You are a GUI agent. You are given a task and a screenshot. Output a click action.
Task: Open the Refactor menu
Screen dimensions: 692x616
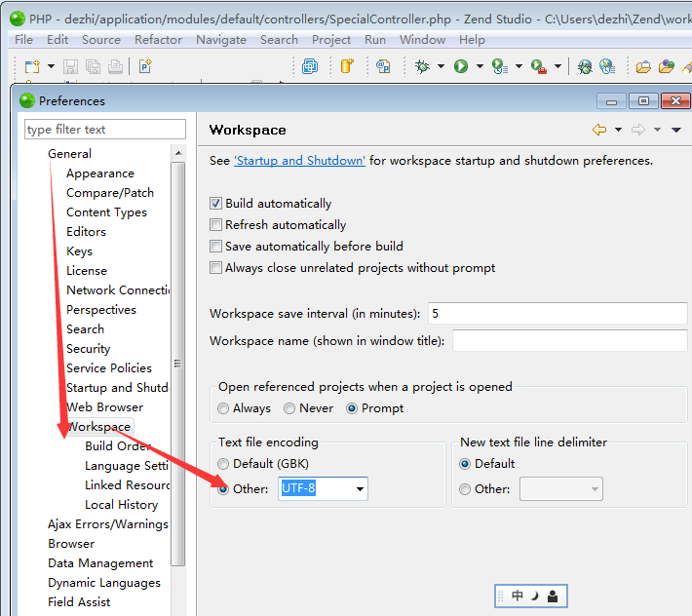click(x=158, y=40)
